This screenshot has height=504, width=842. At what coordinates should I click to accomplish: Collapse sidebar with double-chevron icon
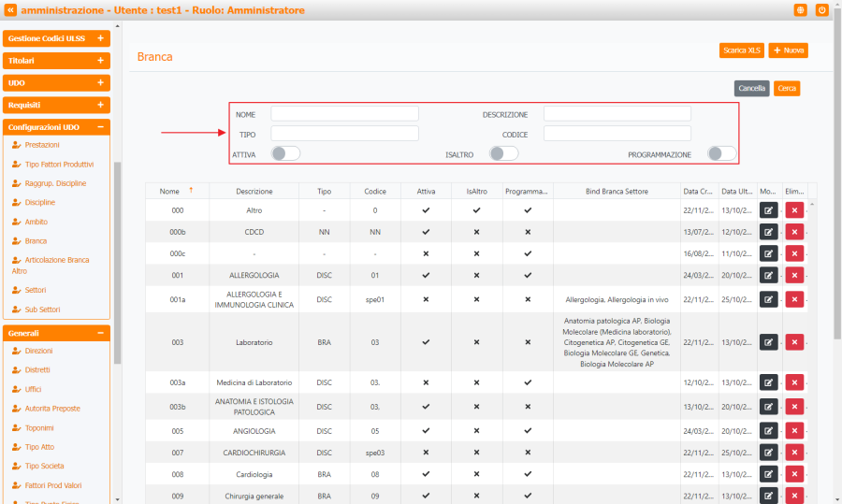click(x=10, y=10)
